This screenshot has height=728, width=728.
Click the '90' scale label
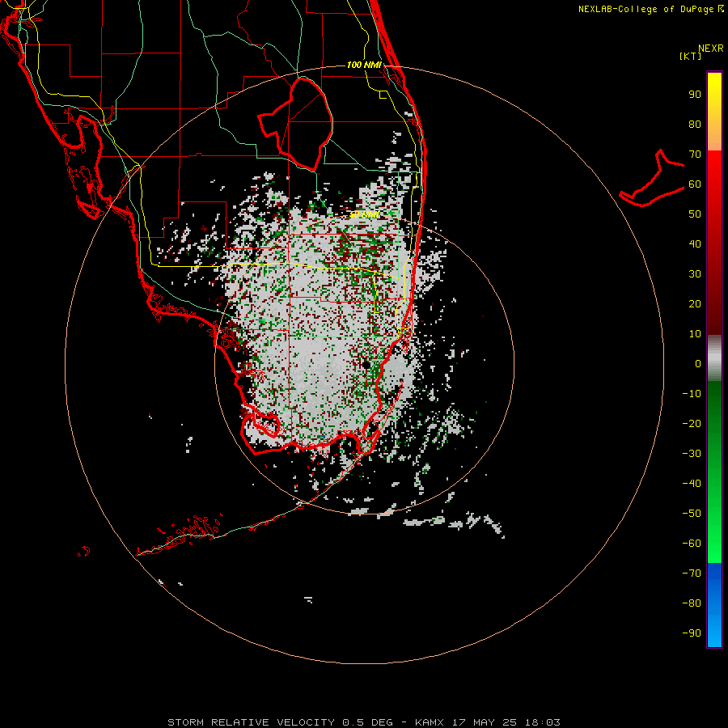click(695, 95)
